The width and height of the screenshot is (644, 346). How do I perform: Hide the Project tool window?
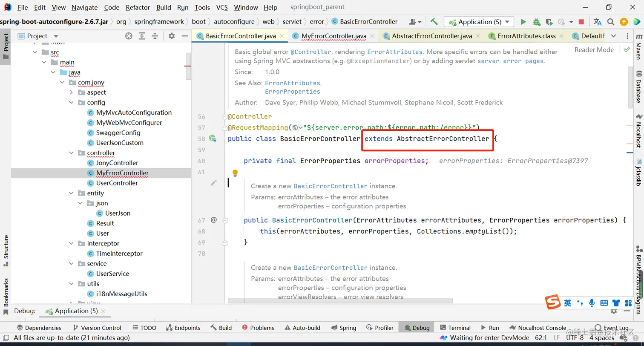point(184,36)
